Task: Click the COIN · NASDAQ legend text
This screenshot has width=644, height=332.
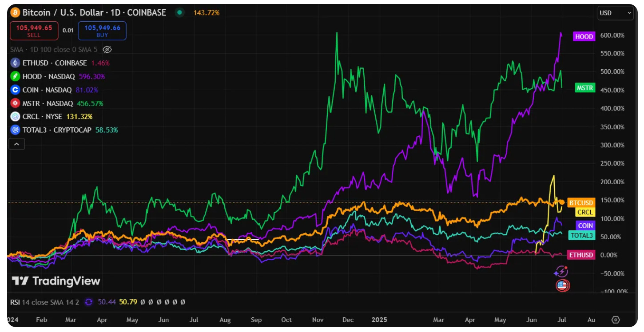Action: [x=47, y=90]
